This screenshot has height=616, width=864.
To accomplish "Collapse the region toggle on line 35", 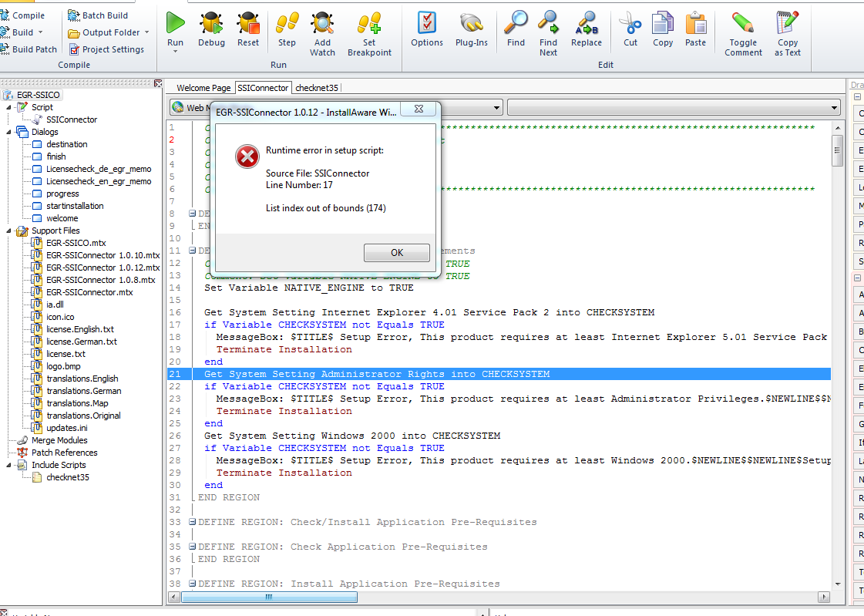I will tap(193, 547).
